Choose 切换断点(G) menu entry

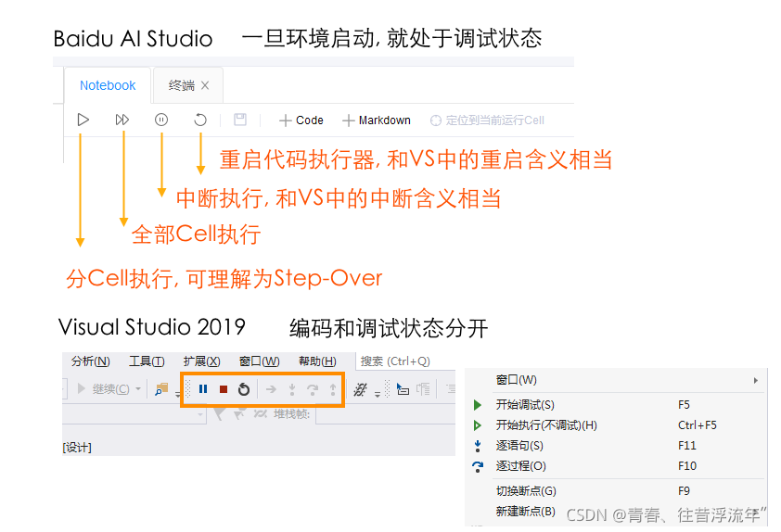pos(617,490)
